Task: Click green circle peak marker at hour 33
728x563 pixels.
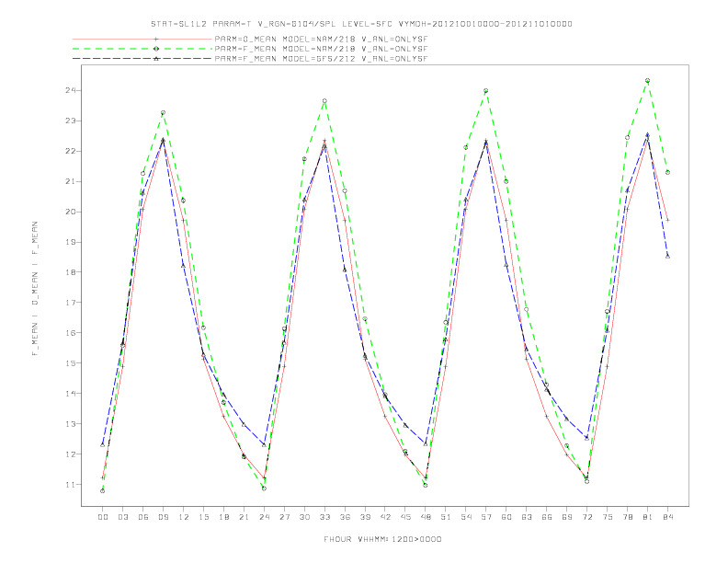Action: [x=324, y=101]
